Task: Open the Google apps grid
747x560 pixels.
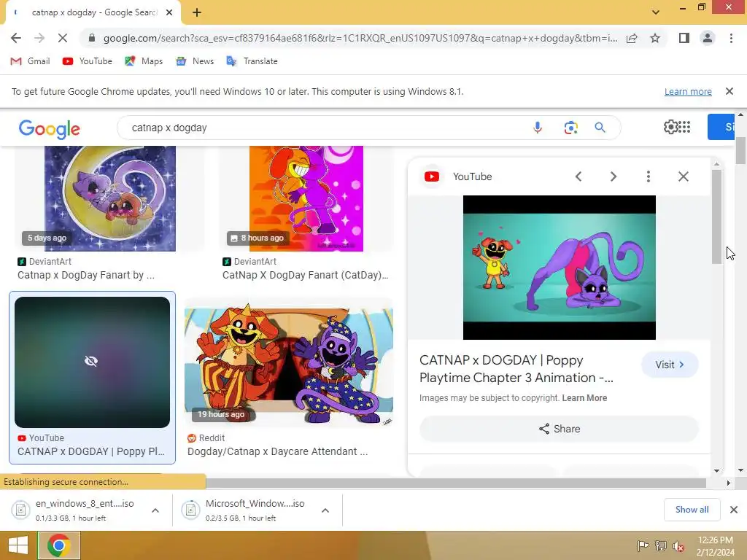Action: 684,127
